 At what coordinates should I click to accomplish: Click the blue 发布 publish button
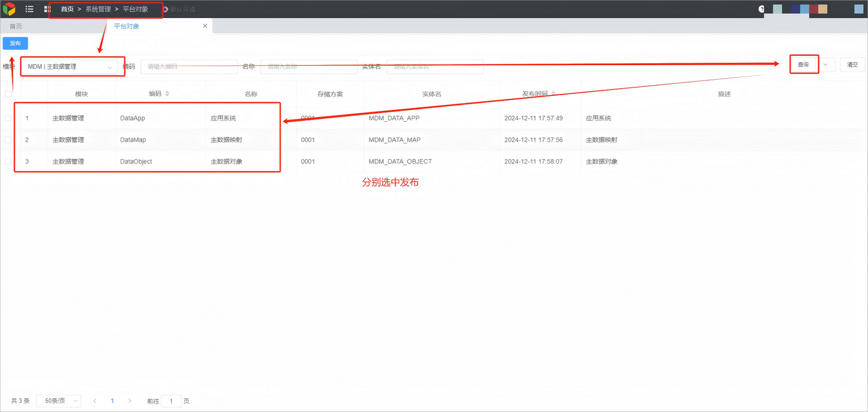[x=14, y=43]
